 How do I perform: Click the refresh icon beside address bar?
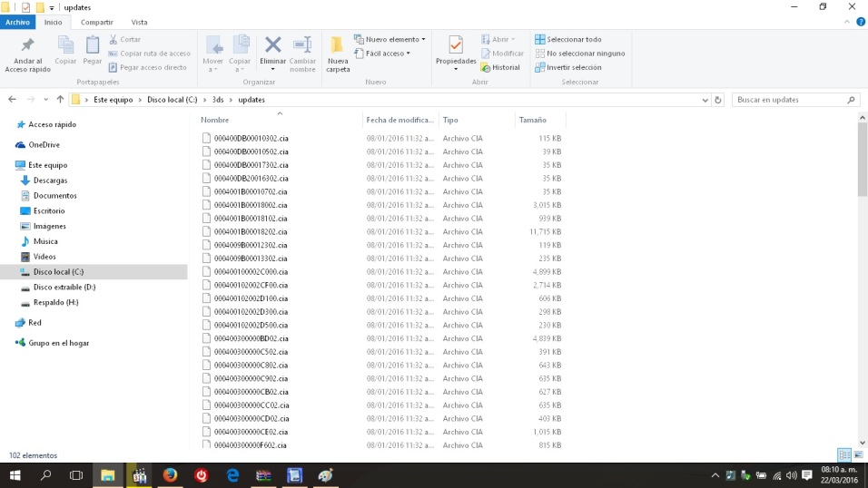tap(718, 100)
